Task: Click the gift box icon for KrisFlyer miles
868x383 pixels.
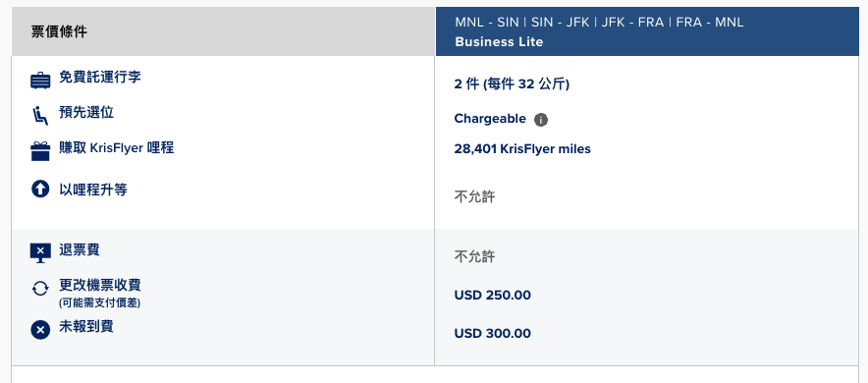Action: coord(40,151)
